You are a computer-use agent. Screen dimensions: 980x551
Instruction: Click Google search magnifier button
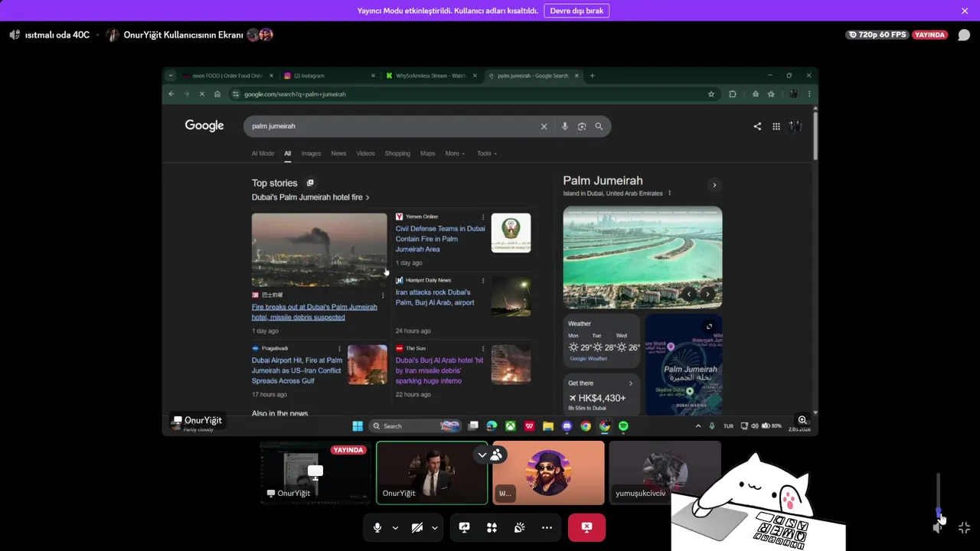pos(599,126)
